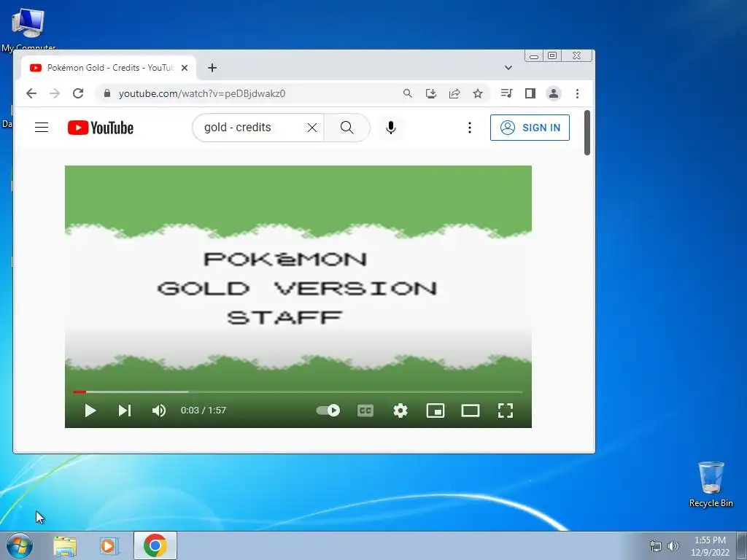
Task: Click the zoom magnifier icon in address bar
Action: tap(407, 93)
